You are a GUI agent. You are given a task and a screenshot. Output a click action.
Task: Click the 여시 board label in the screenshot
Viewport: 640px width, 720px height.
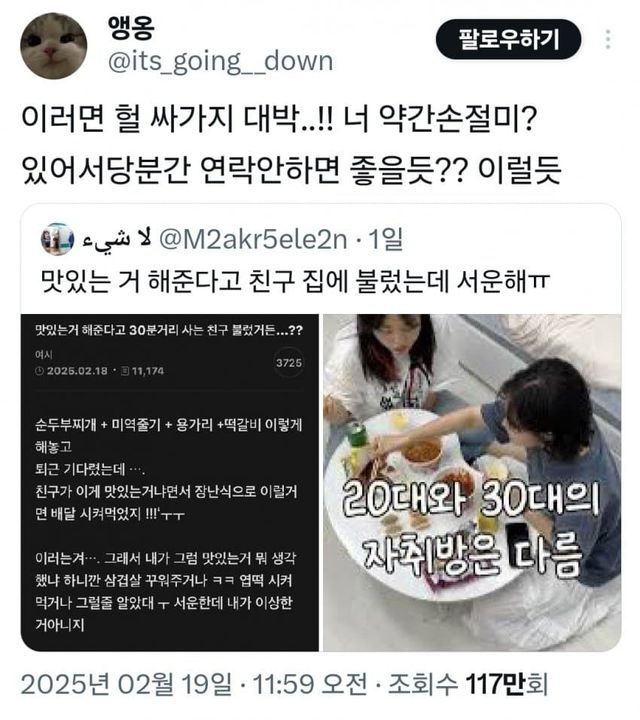[x=44, y=354]
